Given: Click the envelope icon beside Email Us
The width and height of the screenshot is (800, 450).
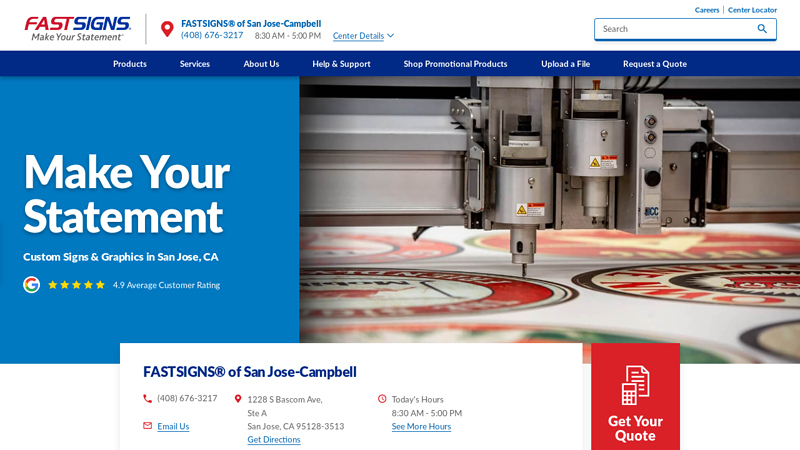Looking at the screenshot, I should pyautogui.click(x=147, y=426).
